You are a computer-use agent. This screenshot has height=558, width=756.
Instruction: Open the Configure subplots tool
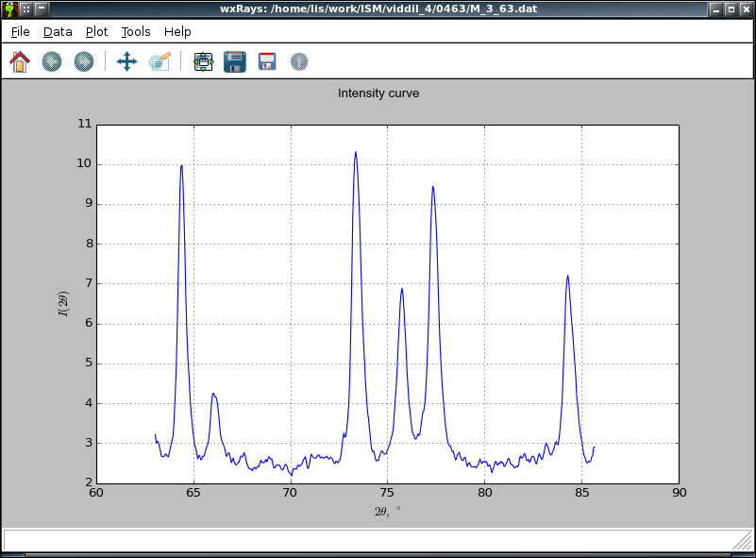click(203, 62)
